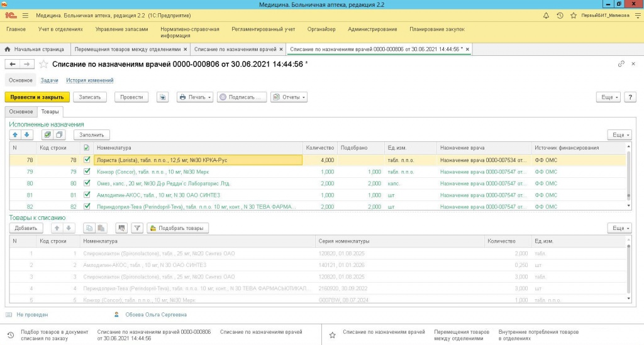Open Еще menu of Исполненные назначения

pos(619,134)
